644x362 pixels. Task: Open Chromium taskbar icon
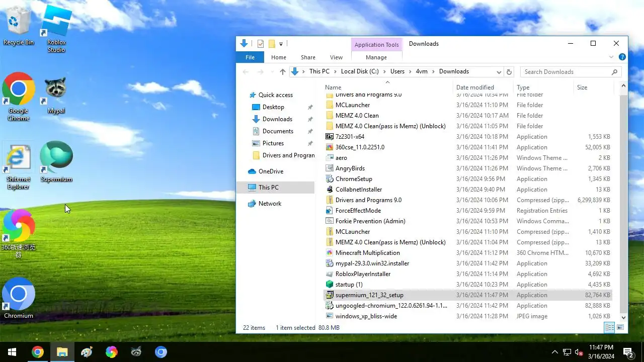[160, 352]
